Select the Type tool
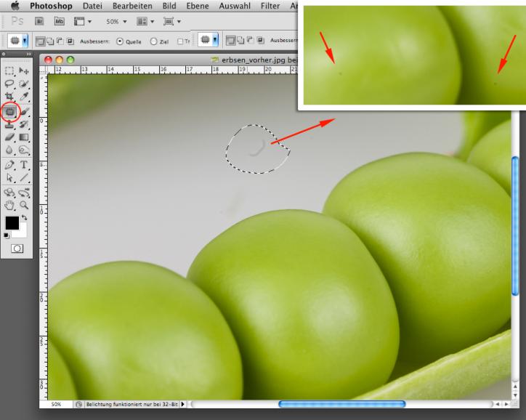526x420 pixels. [24, 165]
